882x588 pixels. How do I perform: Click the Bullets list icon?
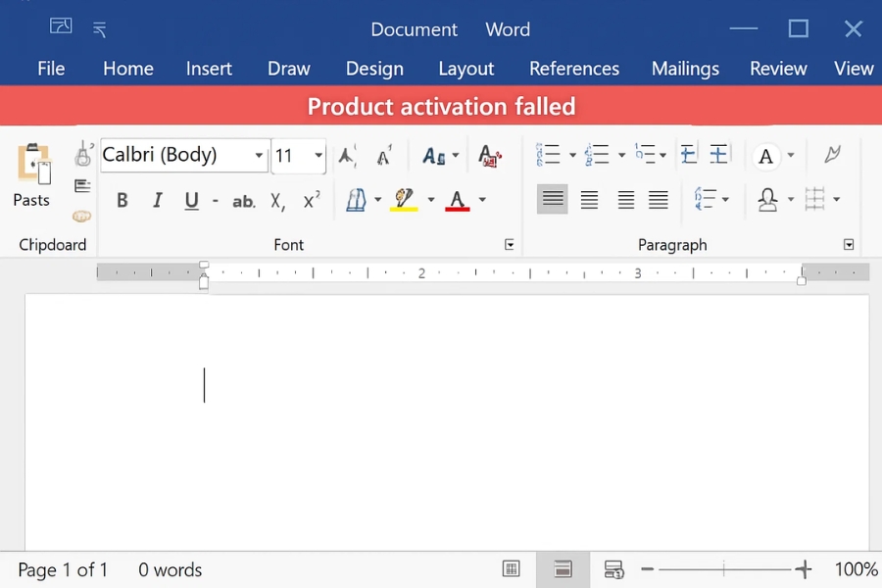pyautogui.click(x=548, y=154)
